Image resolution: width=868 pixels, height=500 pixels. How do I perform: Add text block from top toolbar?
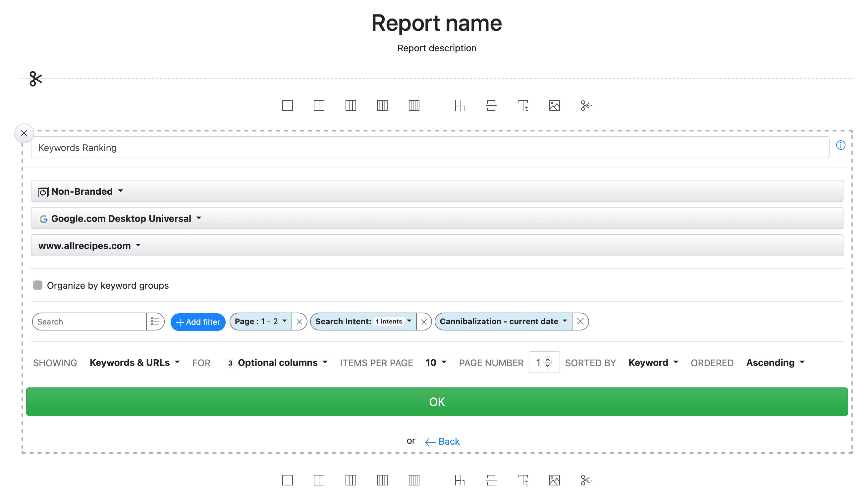coord(522,105)
